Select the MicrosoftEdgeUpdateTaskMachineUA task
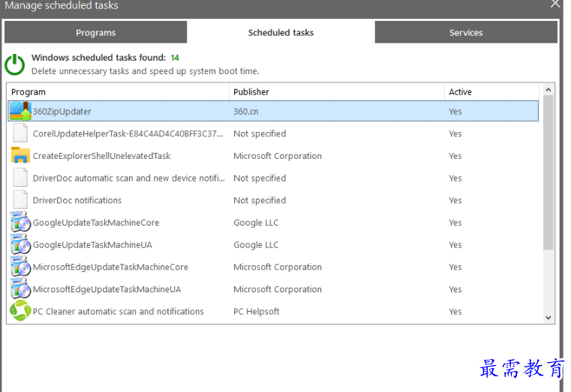The width and height of the screenshot is (571, 392). [x=107, y=289]
